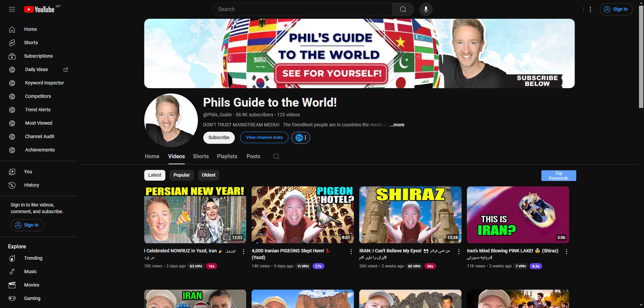Click Sign in at top right

[616, 9]
